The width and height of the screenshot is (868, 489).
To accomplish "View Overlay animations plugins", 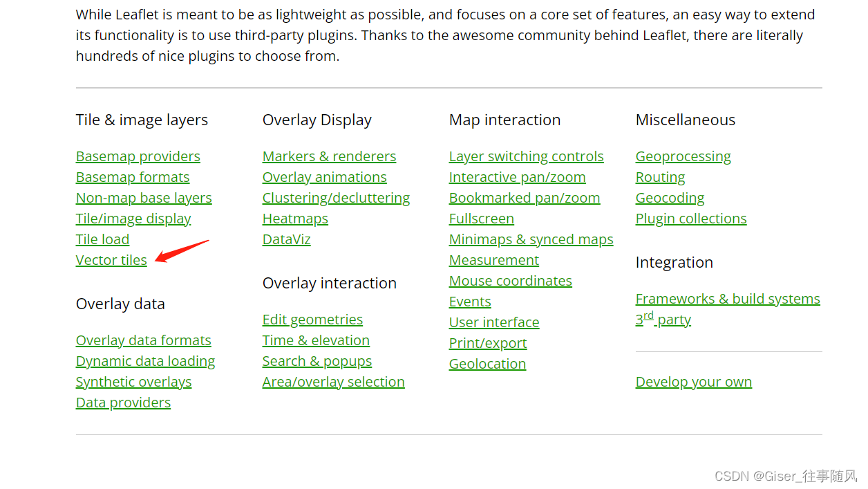I will coord(324,177).
